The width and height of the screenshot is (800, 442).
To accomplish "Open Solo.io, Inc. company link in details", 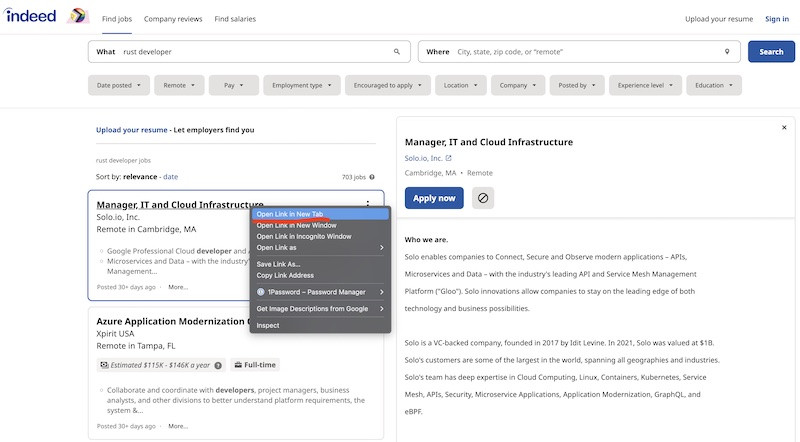I will 423,158.
